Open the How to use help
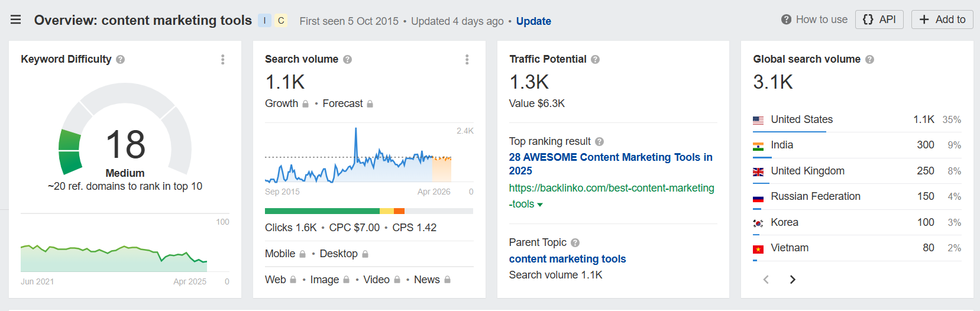 coord(814,20)
